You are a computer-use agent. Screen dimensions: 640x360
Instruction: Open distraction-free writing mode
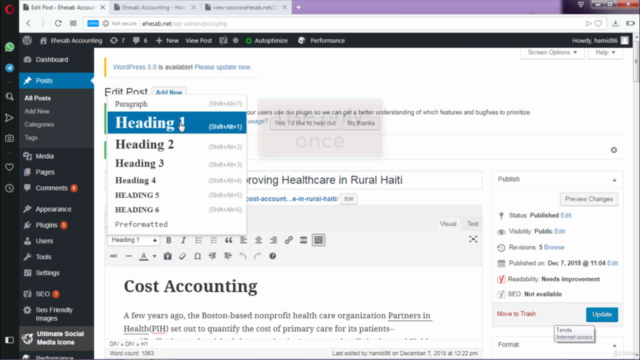pos(473,240)
